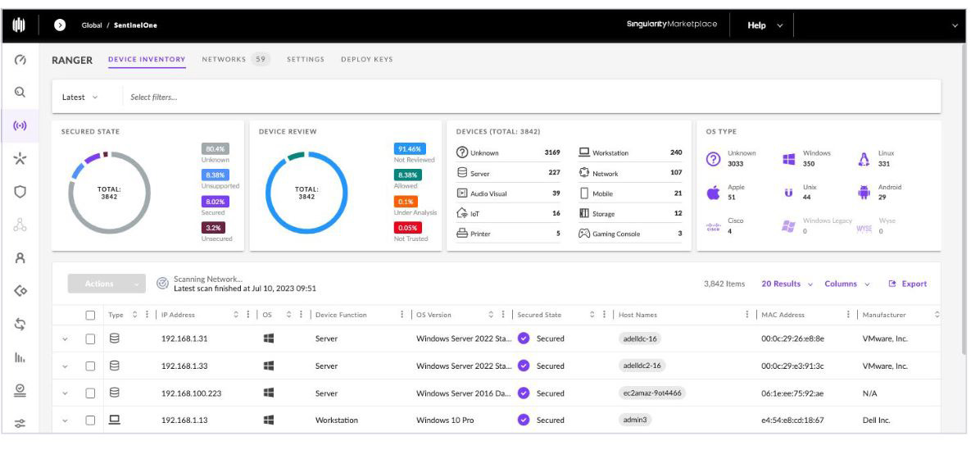
Task: Open the dashboard gauge icon in sidebar
Action: [x=20, y=59]
